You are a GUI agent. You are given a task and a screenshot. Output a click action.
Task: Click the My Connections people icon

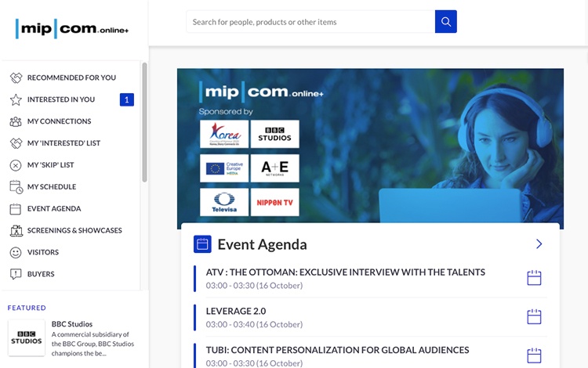click(x=16, y=121)
